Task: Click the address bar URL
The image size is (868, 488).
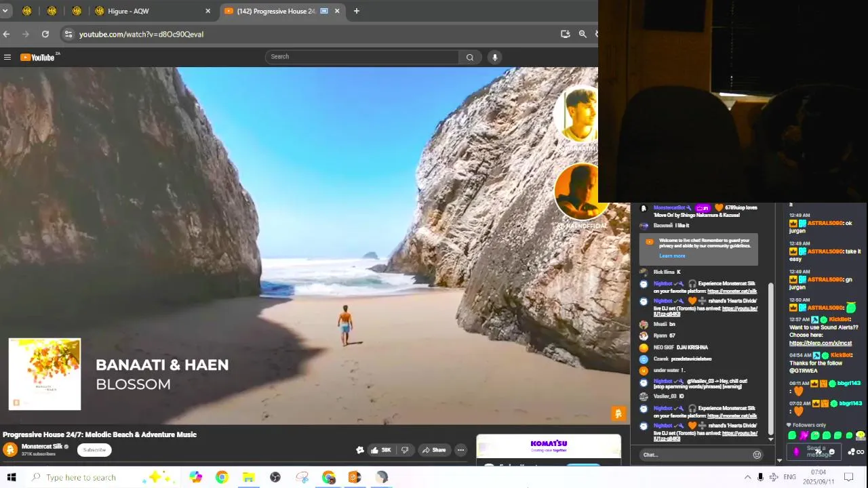Action: pyautogui.click(x=141, y=34)
